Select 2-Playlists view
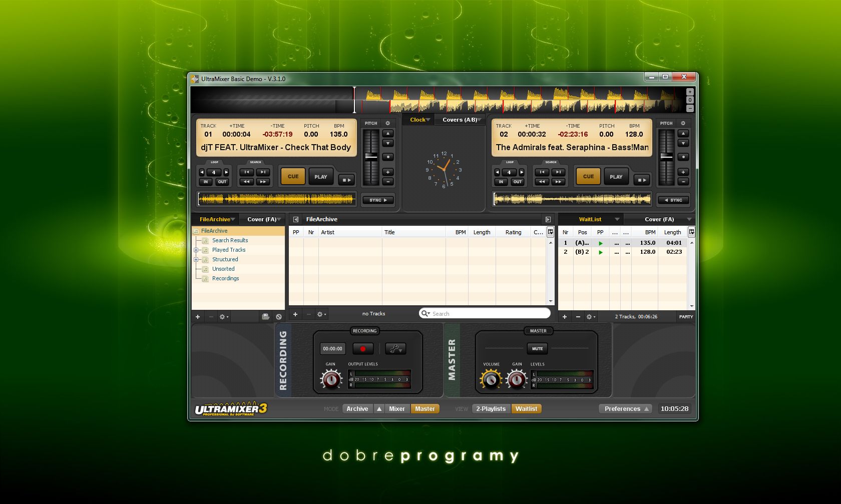Image resolution: width=841 pixels, height=504 pixels. click(491, 409)
